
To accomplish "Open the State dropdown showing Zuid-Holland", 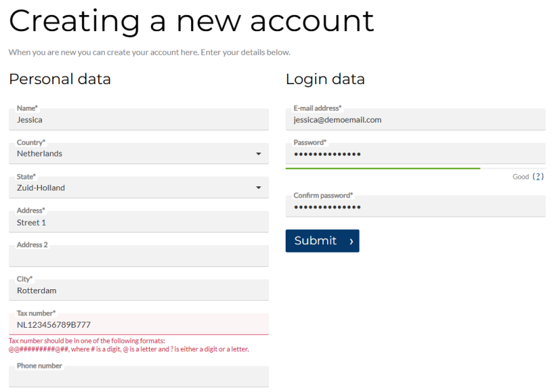I will (x=258, y=188).
